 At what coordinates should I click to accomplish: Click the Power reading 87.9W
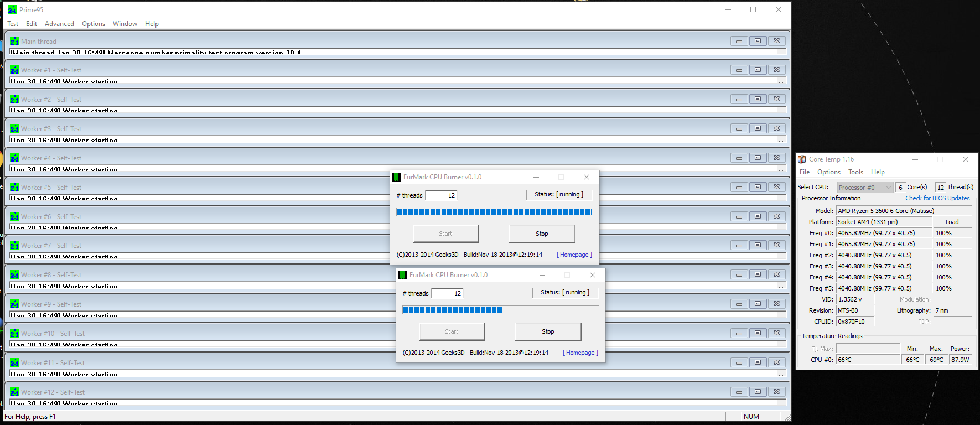(961, 360)
